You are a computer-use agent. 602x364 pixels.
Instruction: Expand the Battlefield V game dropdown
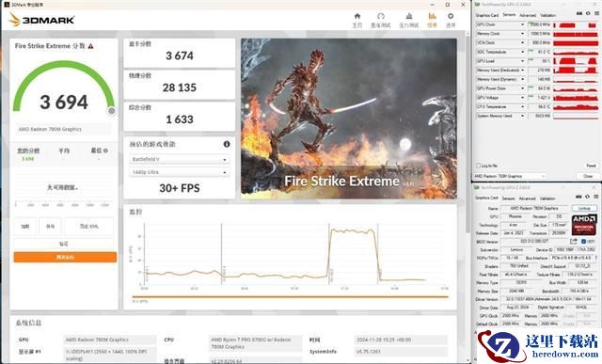[x=180, y=159]
